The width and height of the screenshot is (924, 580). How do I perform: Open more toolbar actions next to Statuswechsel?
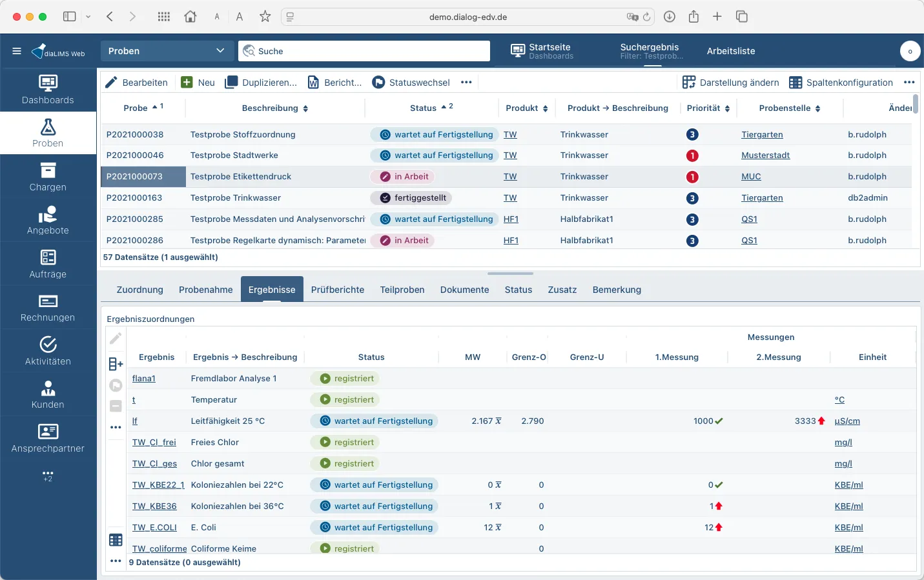466,83
